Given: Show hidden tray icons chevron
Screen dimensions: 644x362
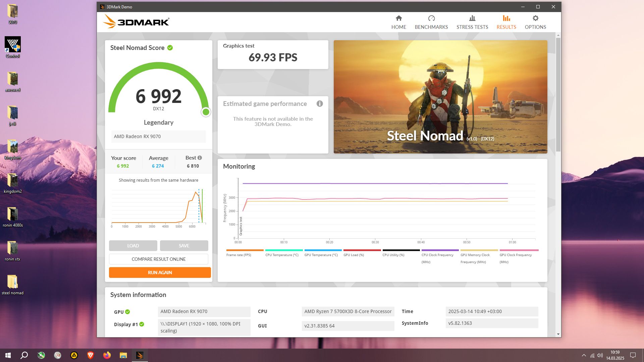Looking at the screenshot, I should click(x=584, y=355).
